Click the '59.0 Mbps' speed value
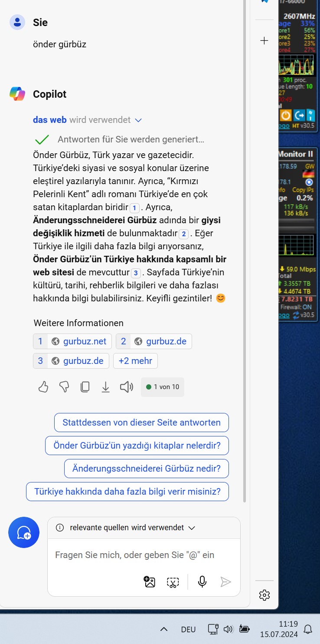Screen dimensions: 320x644 pyautogui.click(x=300, y=269)
